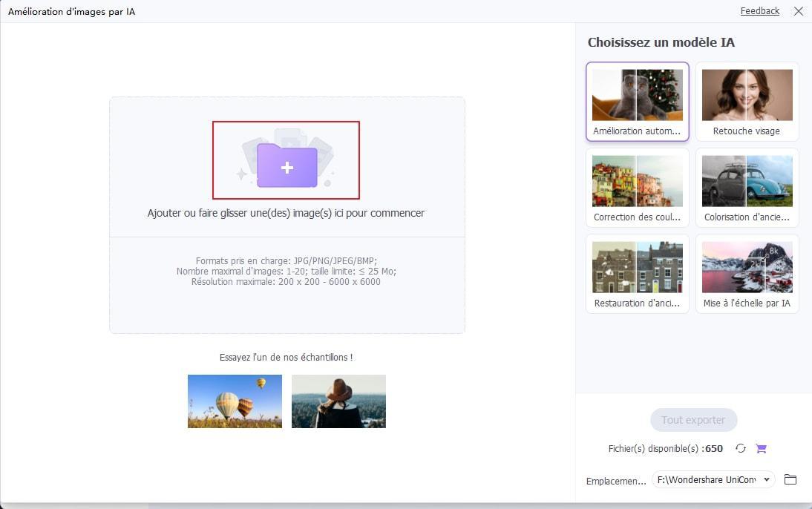Choose the Correction des coul... model

point(638,188)
